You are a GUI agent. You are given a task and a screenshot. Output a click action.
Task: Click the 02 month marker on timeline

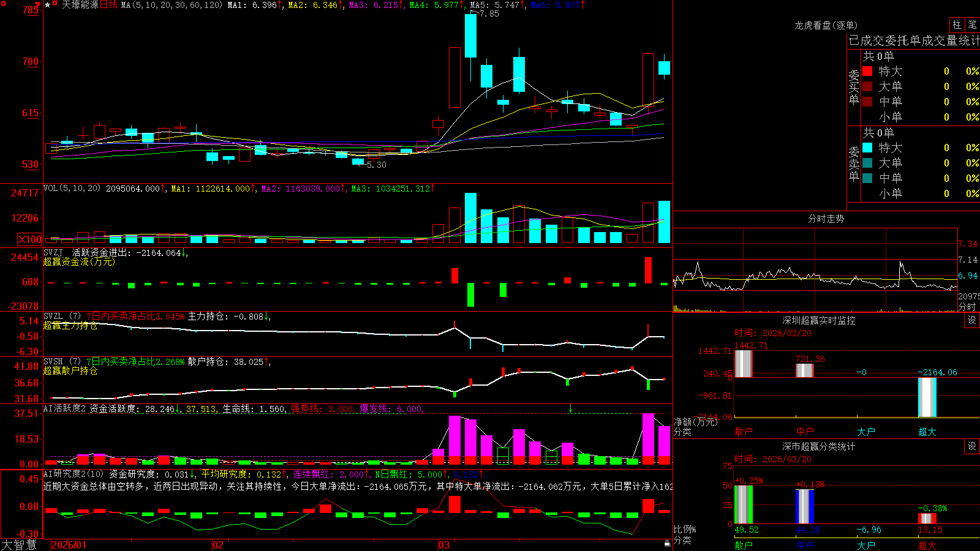tap(218, 545)
